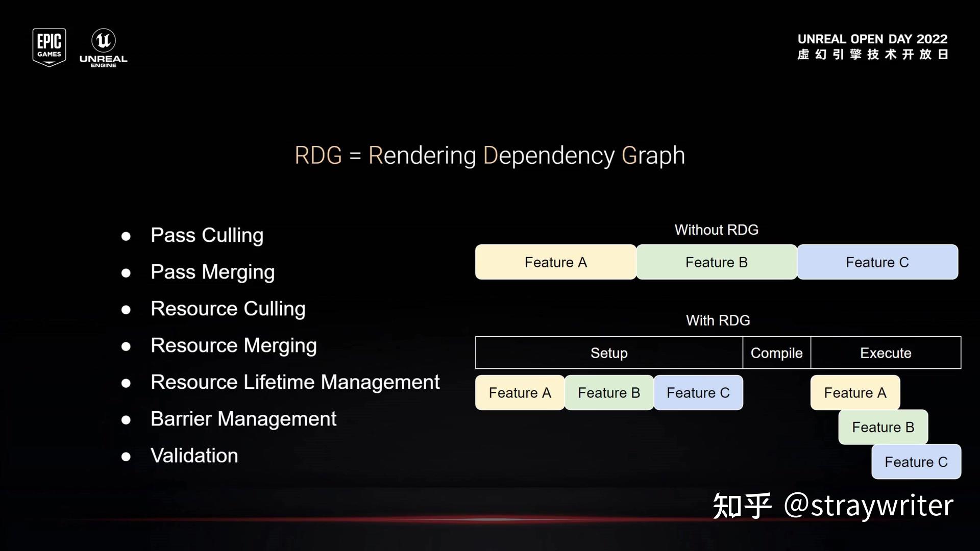This screenshot has width=980, height=551.
Task: Click Feature B in the Execute section
Action: pos(883,427)
